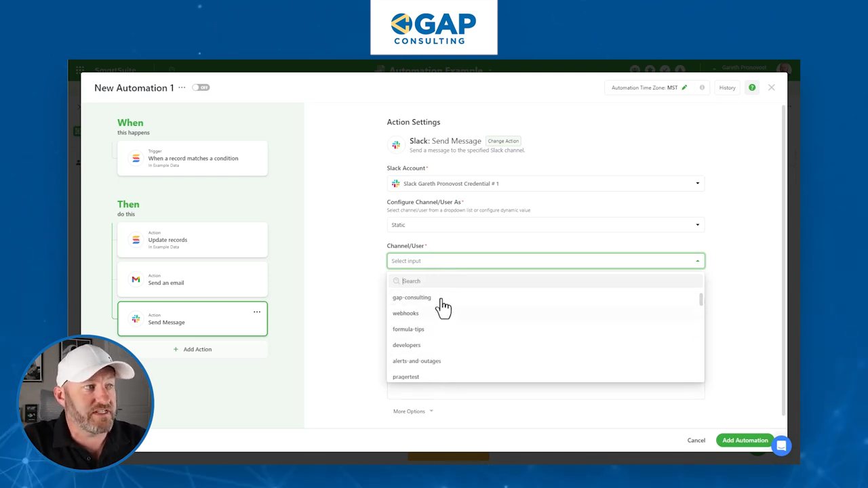
Task: Choose the pragertest channel
Action: (406, 376)
